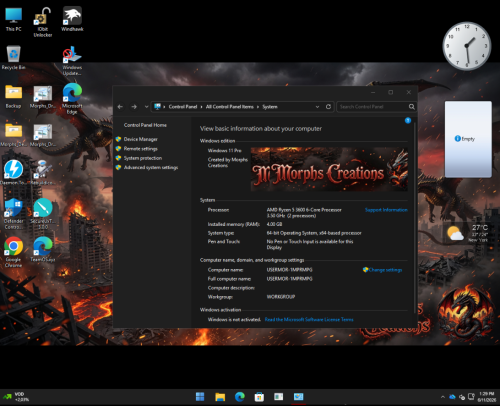Image resolution: width=500 pixels, height=406 pixels.
Task: Open Device Manager from the sidebar
Action: click(140, 139)
